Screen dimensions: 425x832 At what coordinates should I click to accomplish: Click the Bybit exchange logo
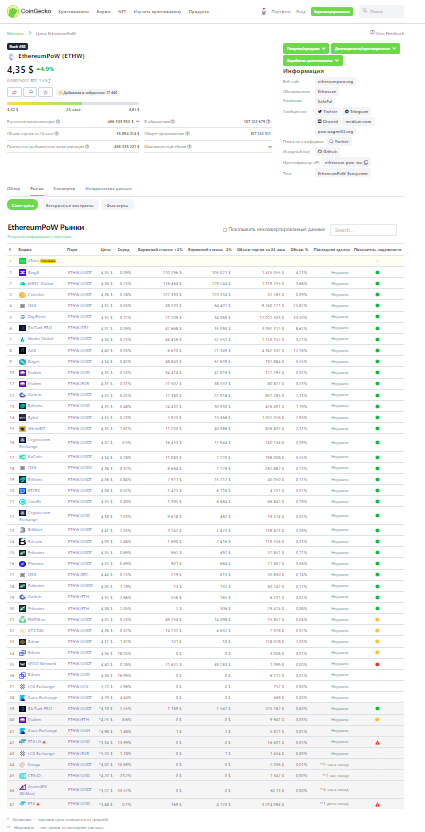pyautogui.click(x=23, y=417)
